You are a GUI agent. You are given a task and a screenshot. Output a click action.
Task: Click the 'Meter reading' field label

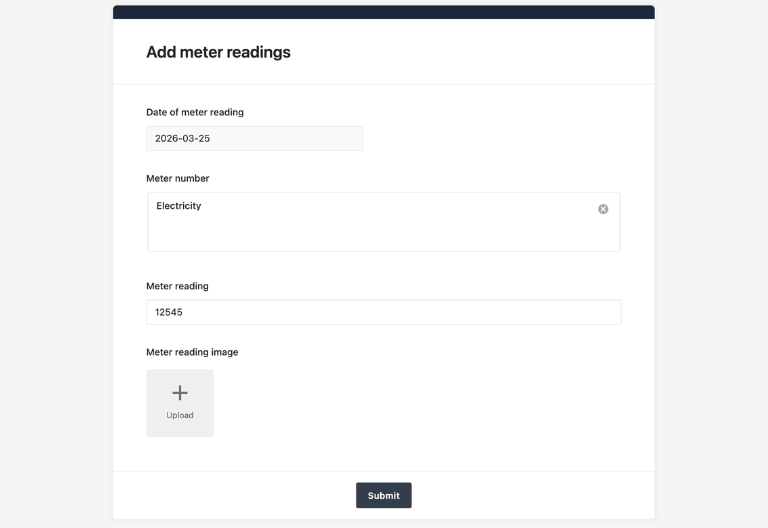(177, 286)
